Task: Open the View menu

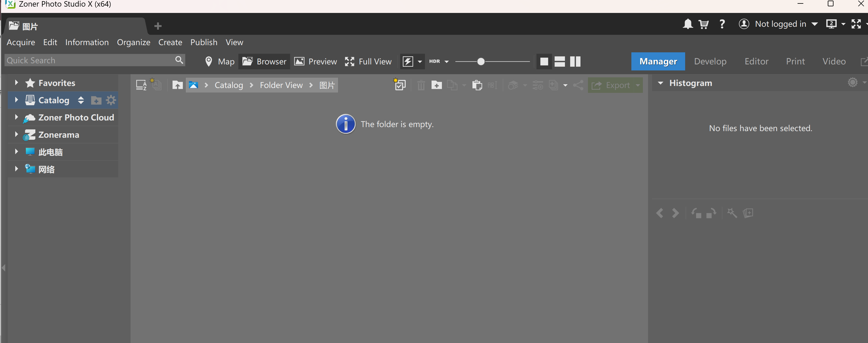Action: pyautogui.click(x=234, y=42)
